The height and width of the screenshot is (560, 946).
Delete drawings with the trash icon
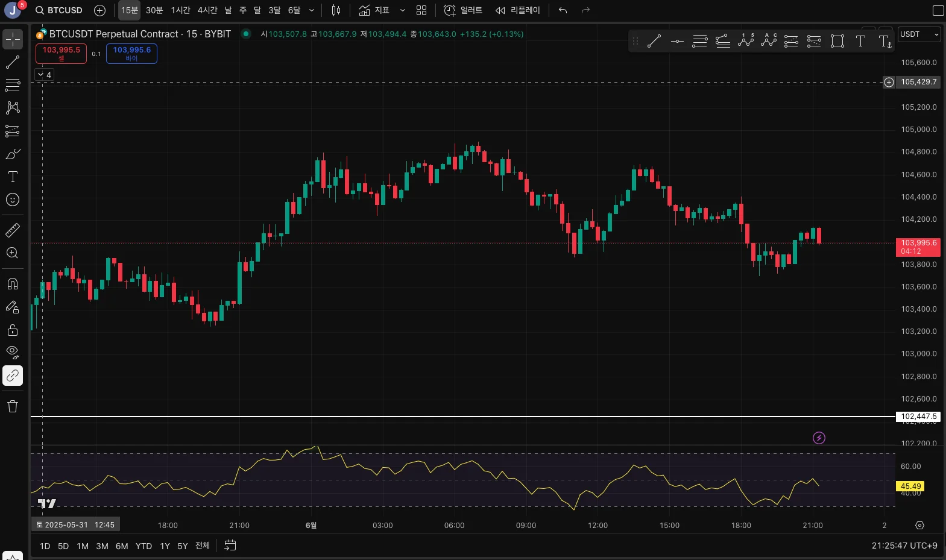[13, 406]
